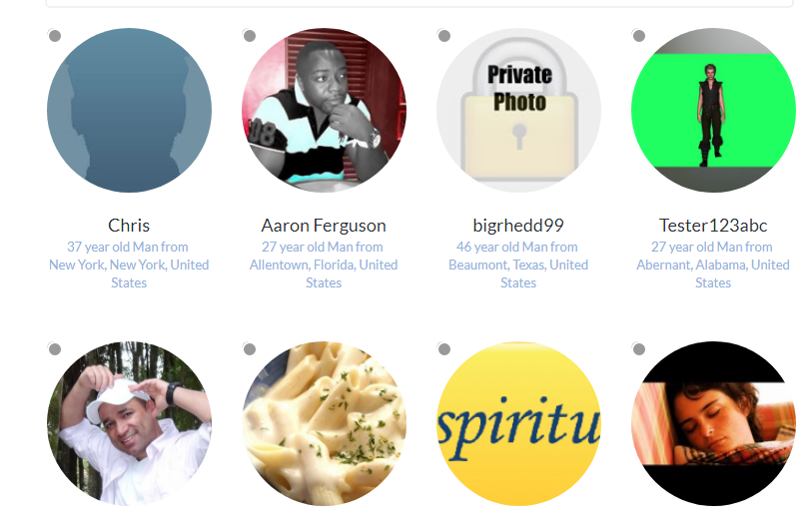Open Chris's default silhouette profile picture

click(x=130, y=111)
